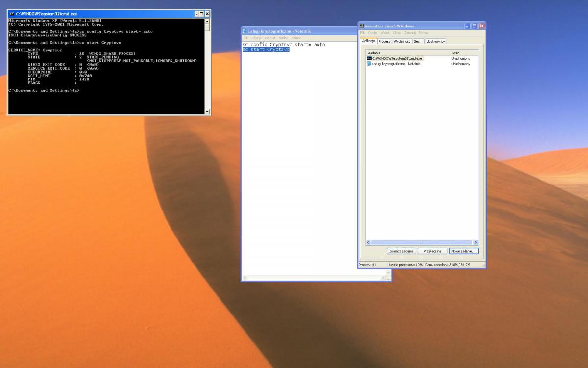Screen dimensions: 588x368
Task: Click the cmd.exe vertical scrollbar thumb
Action: click(207, 27)
